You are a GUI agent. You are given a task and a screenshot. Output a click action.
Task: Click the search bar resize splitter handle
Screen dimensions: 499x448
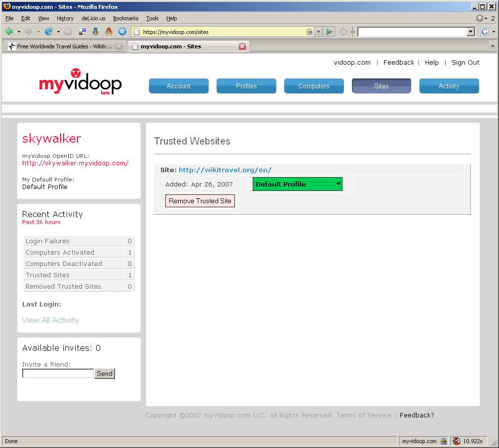tap(352, 32)
